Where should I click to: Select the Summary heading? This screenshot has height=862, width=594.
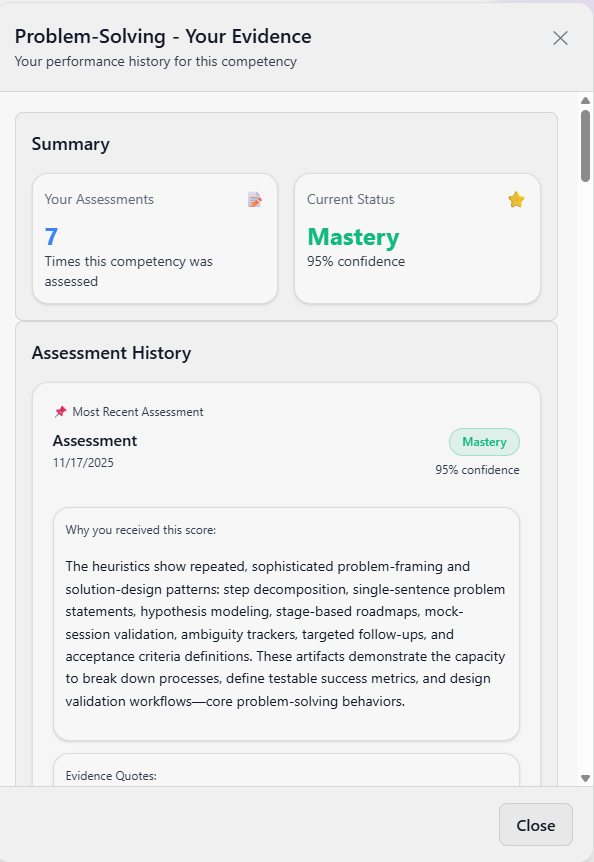coord(70,144)
